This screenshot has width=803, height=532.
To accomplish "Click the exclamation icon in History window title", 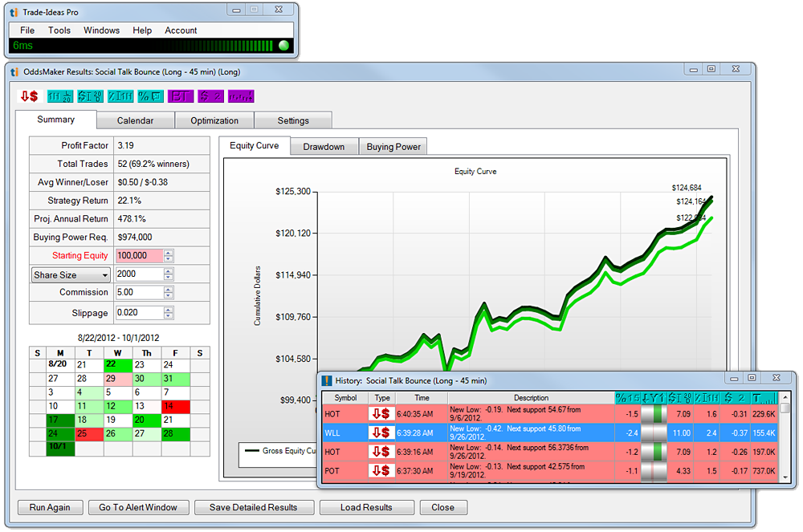I will click(x=326, y=380).
